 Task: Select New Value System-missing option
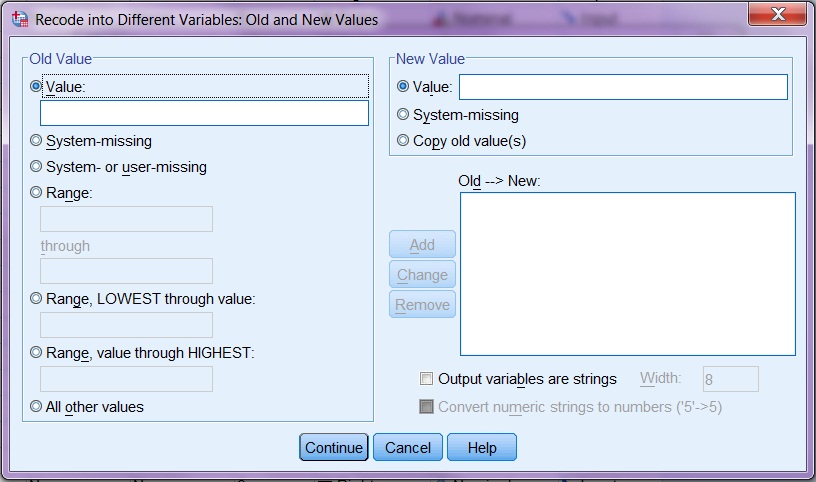click(404, 115)
